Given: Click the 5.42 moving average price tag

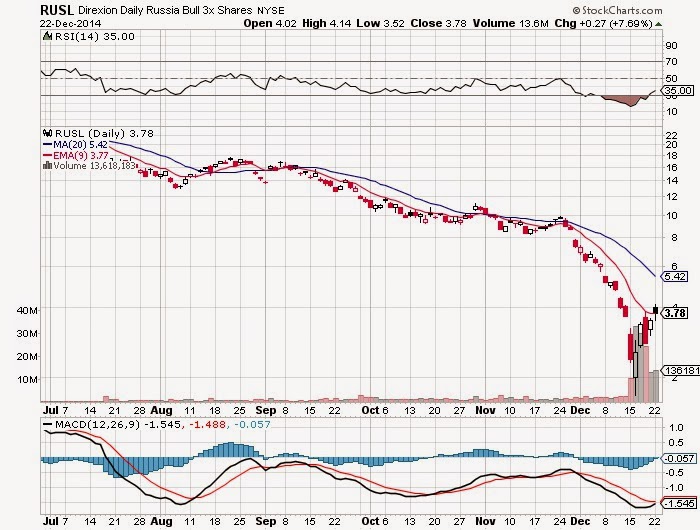Looking at the screenshot, I should (675, 276).
